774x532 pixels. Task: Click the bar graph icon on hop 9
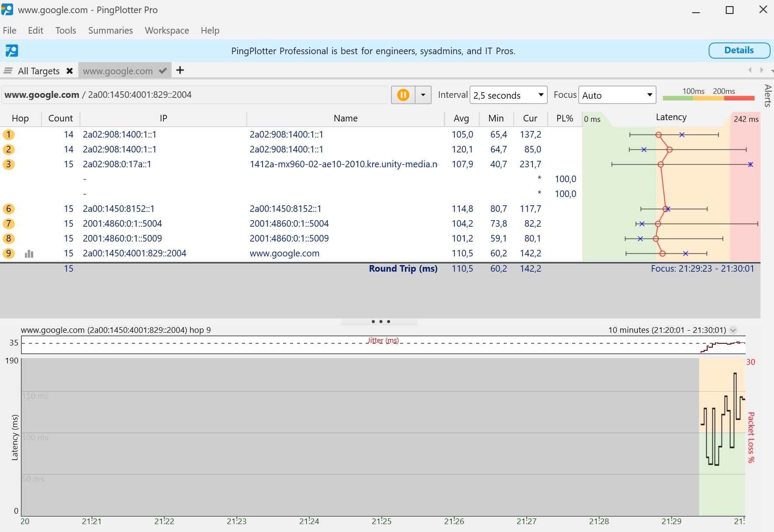[x=29, y=254]
